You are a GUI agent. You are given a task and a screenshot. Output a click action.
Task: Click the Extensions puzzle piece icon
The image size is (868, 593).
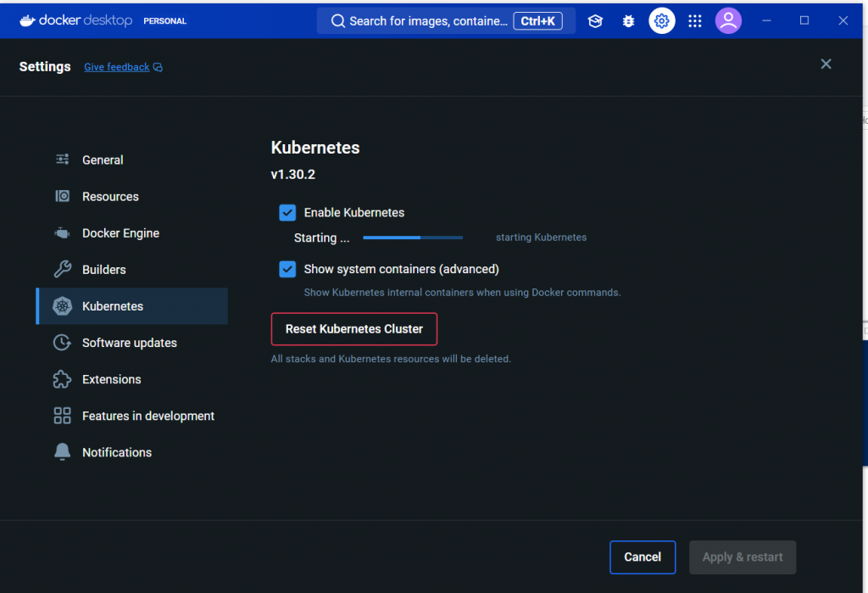pyautogui.click(x=62, y=379)
